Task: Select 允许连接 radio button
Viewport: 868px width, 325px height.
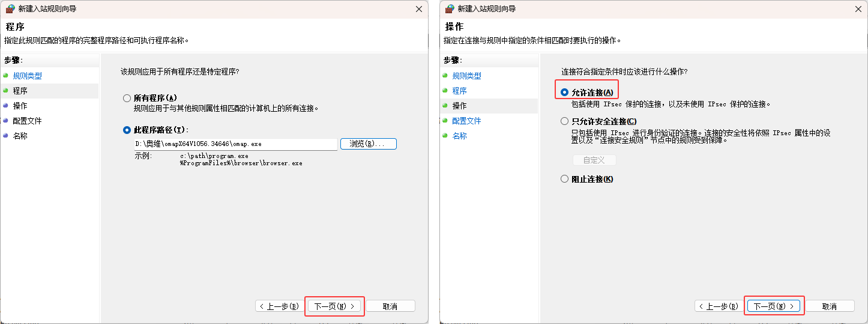Action: (x=564, y=93)
